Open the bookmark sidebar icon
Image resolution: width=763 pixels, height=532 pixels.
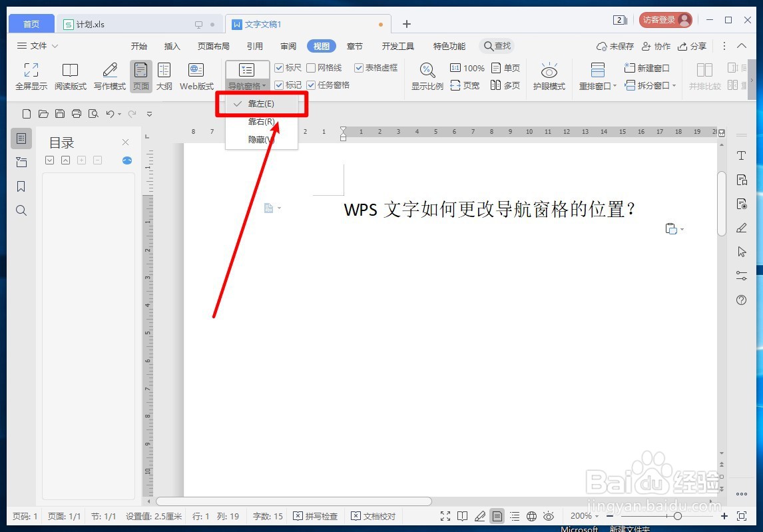point(21,186)
